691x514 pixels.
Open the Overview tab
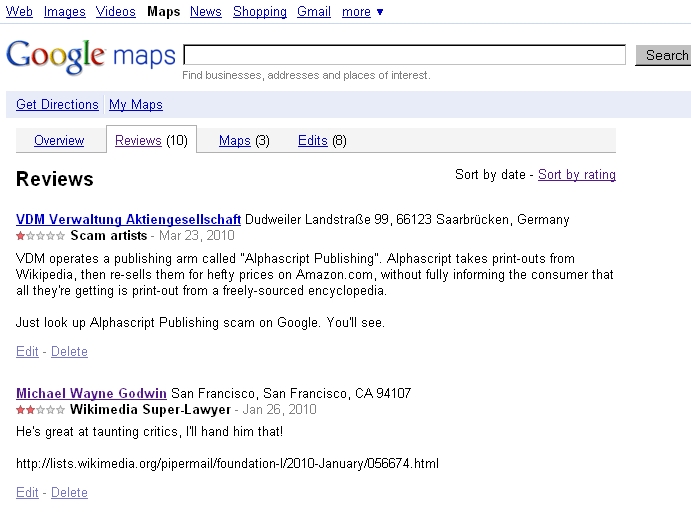click(x=59, y=141)
